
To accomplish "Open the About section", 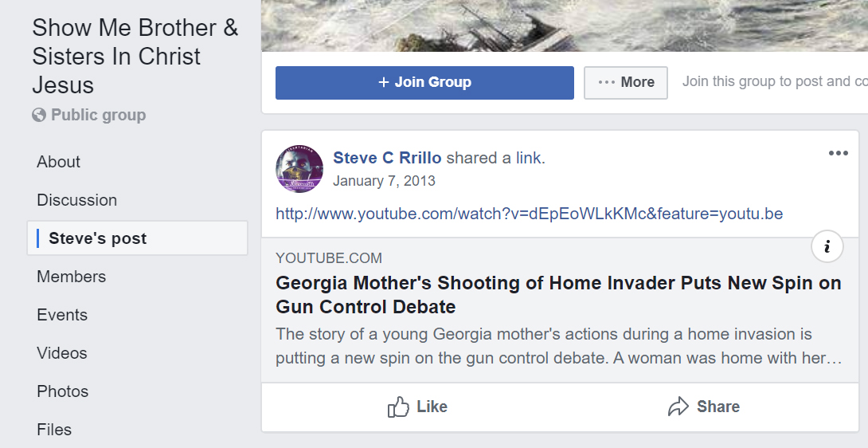I will [x=59, y=162].
